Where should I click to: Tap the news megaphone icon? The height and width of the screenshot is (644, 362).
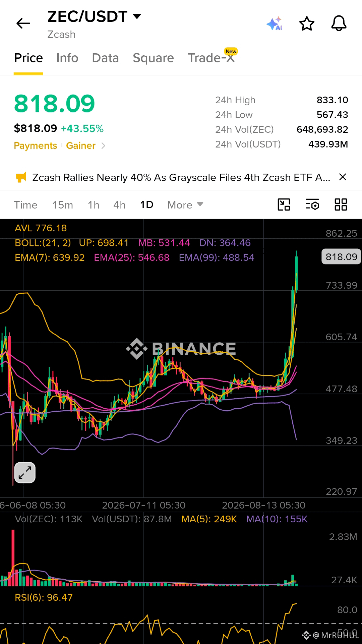coord(21,177)
